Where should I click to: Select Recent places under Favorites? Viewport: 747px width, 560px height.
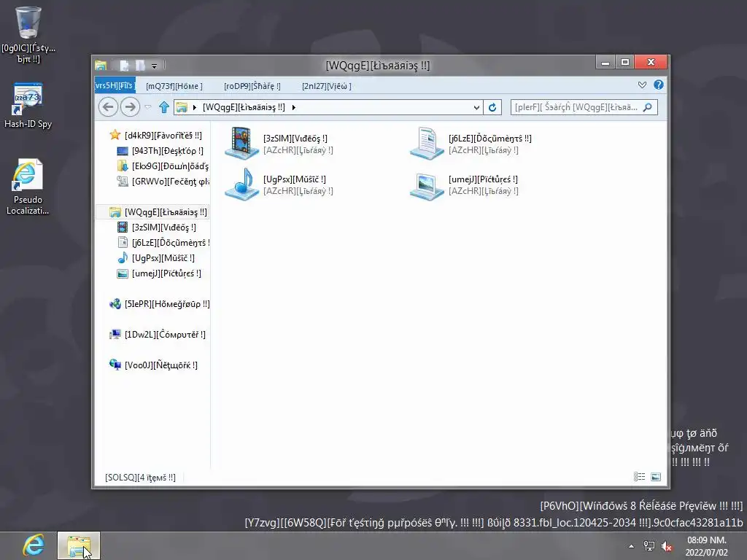click(x=163, y=182)
